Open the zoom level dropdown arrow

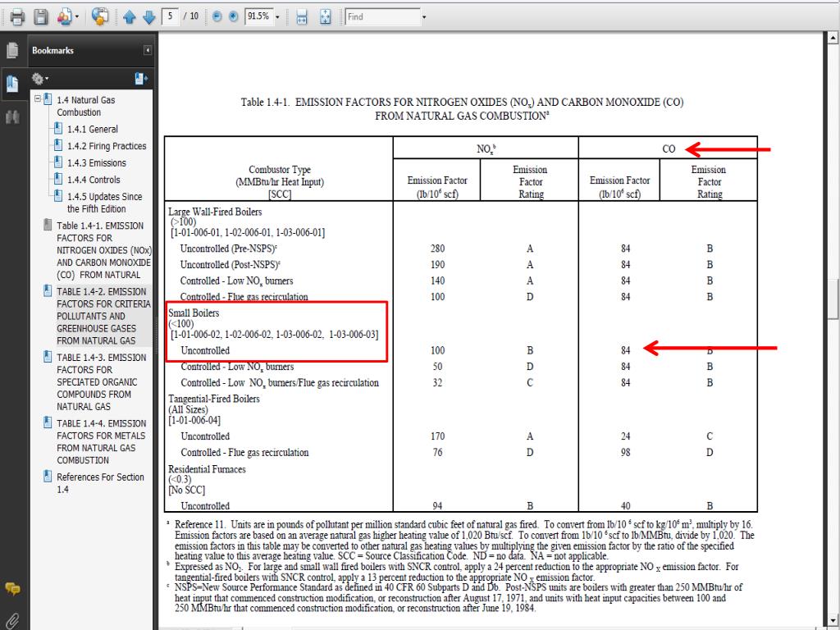point(277,17)
